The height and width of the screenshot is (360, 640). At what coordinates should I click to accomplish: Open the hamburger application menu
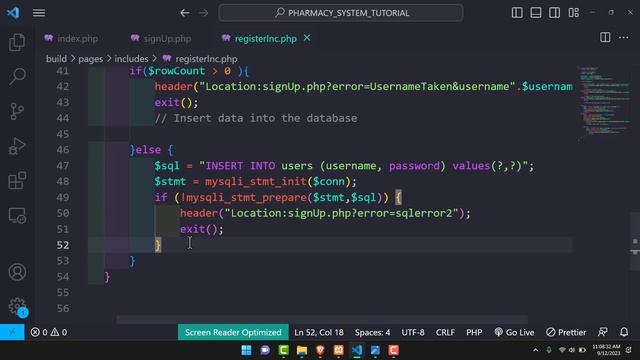pos(39,13)
